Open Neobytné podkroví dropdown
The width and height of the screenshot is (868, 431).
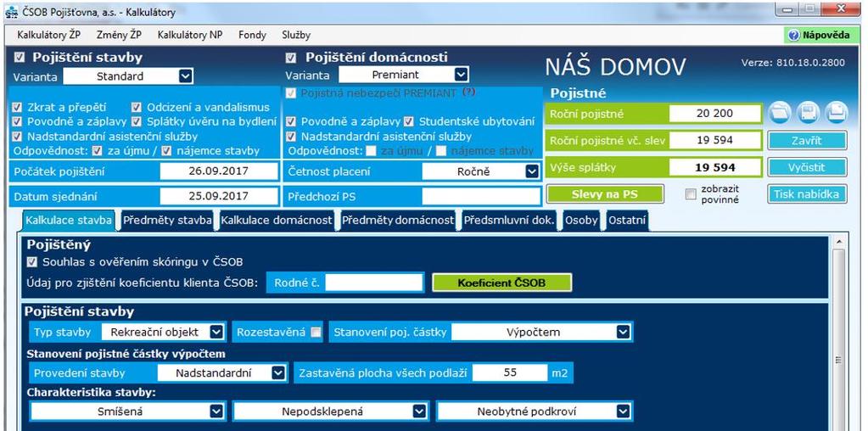pos(624,411)
